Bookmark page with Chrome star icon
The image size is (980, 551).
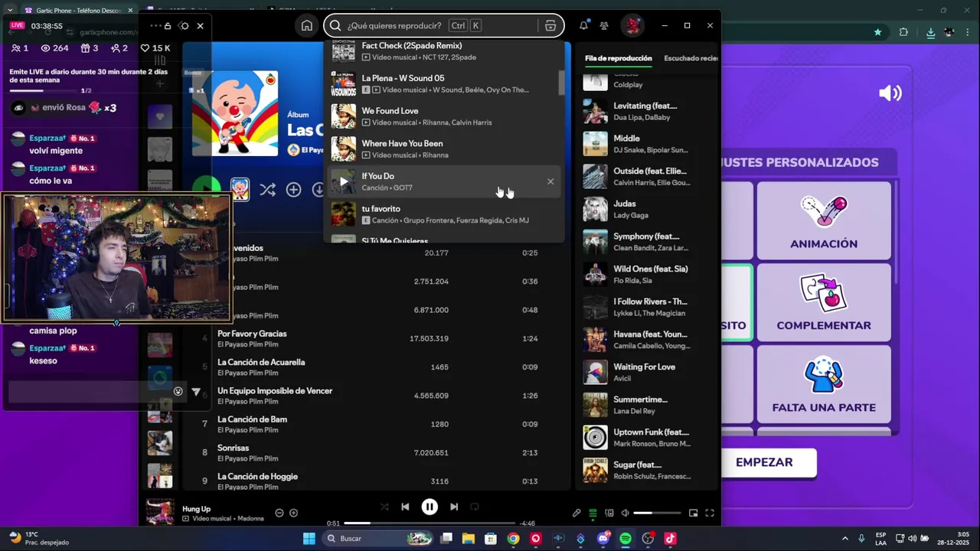click(x=877, y=32)
